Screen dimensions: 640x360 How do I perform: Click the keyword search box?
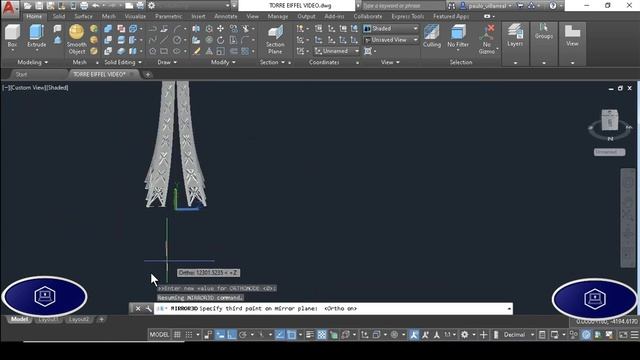coord(403,6)
